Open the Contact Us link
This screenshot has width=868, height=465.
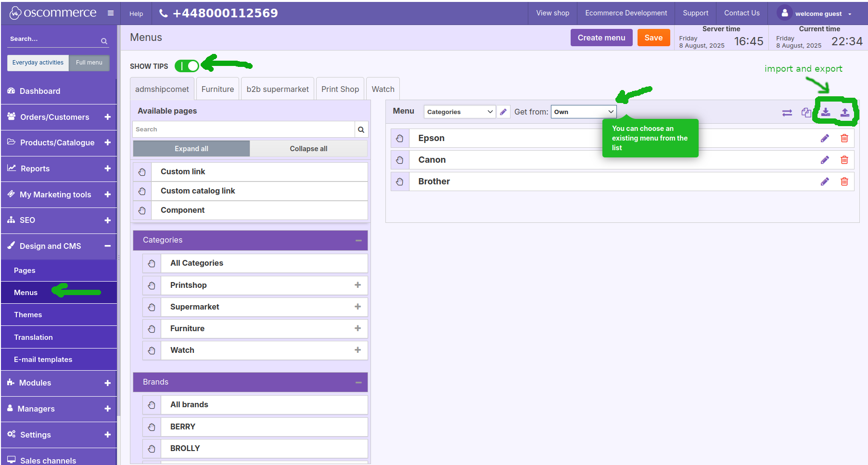pos(742,13)
